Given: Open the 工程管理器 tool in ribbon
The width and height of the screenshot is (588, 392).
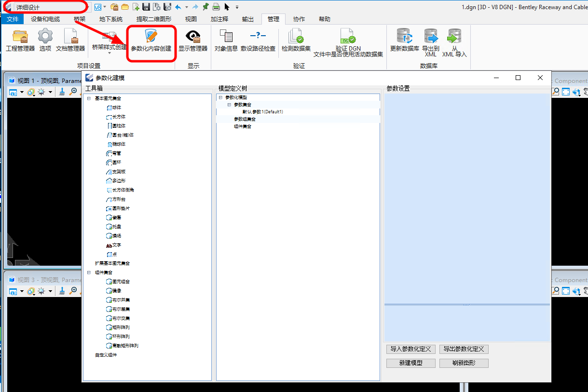Looking at the screenshot, I should (20, 41).
